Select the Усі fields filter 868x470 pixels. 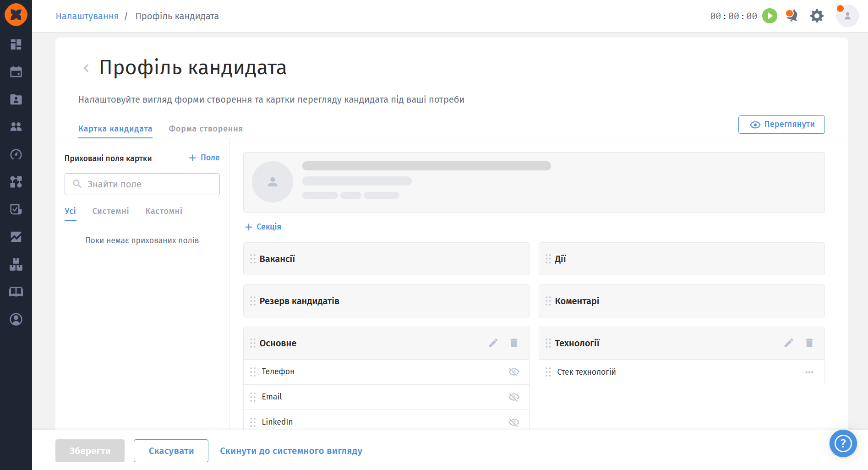coord(70,211)
